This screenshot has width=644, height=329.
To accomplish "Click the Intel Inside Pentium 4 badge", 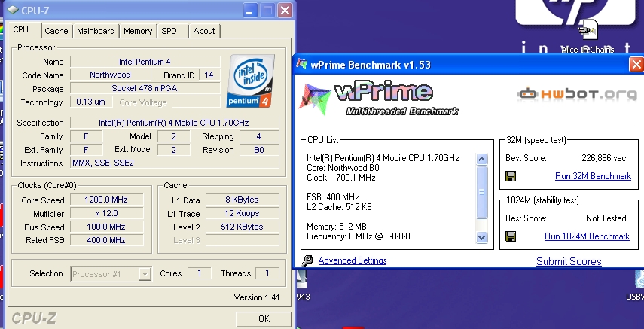I will 250,81.
